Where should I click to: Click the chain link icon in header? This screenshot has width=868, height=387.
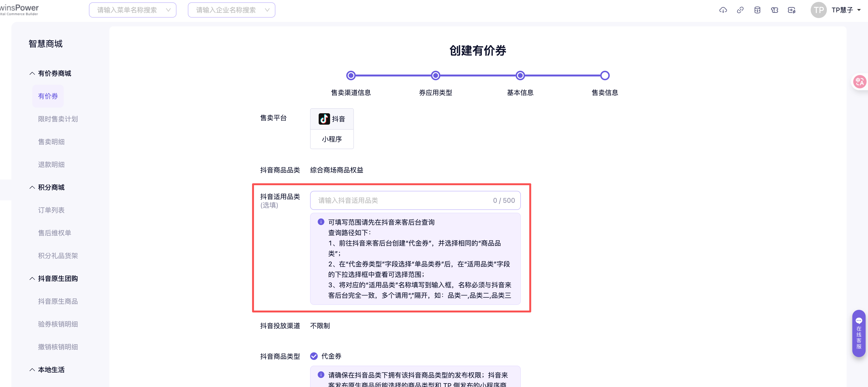(x=740, y=10)
